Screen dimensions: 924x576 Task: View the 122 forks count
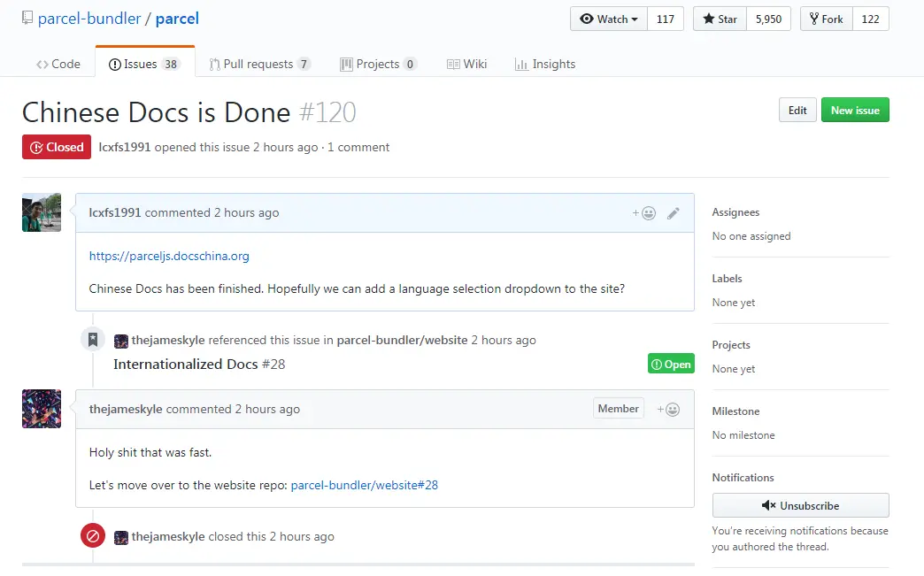[870, 19]
